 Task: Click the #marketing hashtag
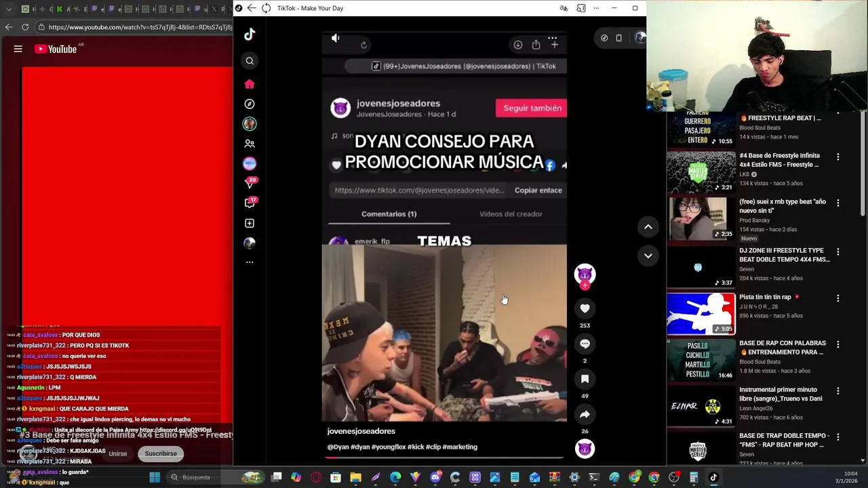pos(460,447)
